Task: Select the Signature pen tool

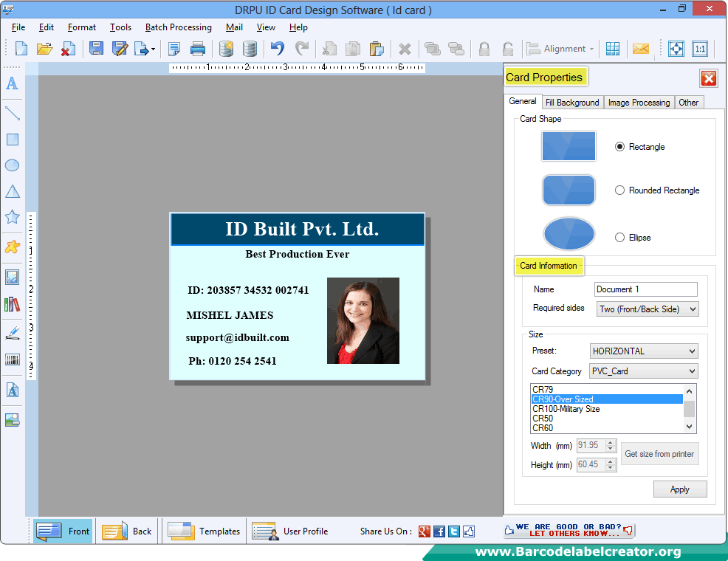Action: 12,333
